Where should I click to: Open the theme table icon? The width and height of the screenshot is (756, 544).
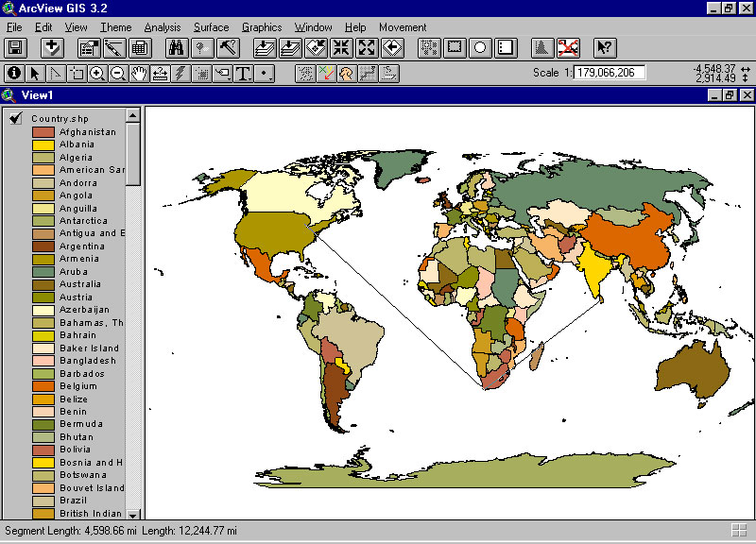pyautogui.click(x=140, y=47)
